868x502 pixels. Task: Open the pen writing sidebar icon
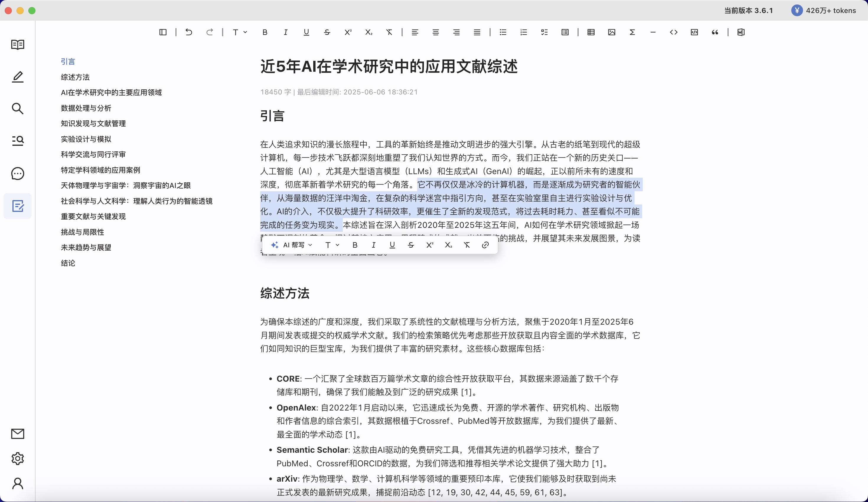pyautogui.click(x=18, y=76)
